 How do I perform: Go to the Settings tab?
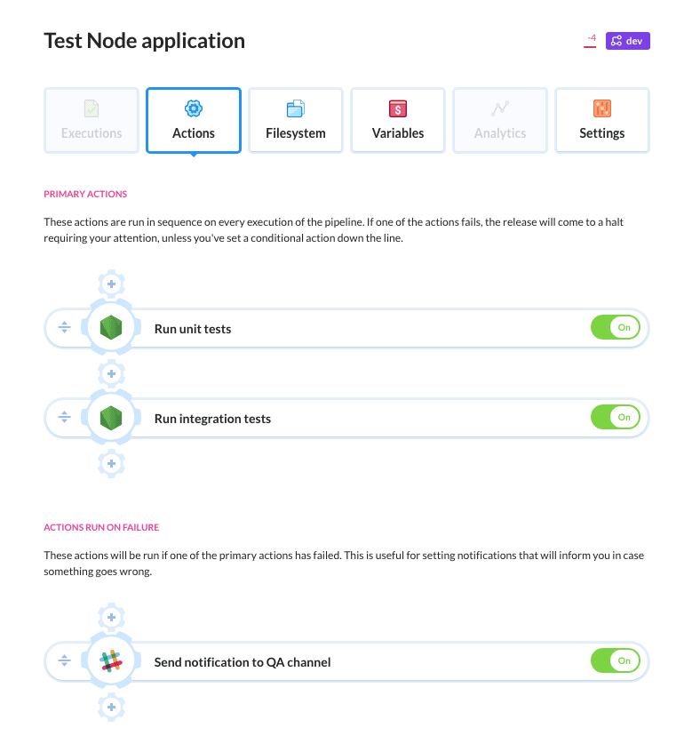tap(602, 120)
